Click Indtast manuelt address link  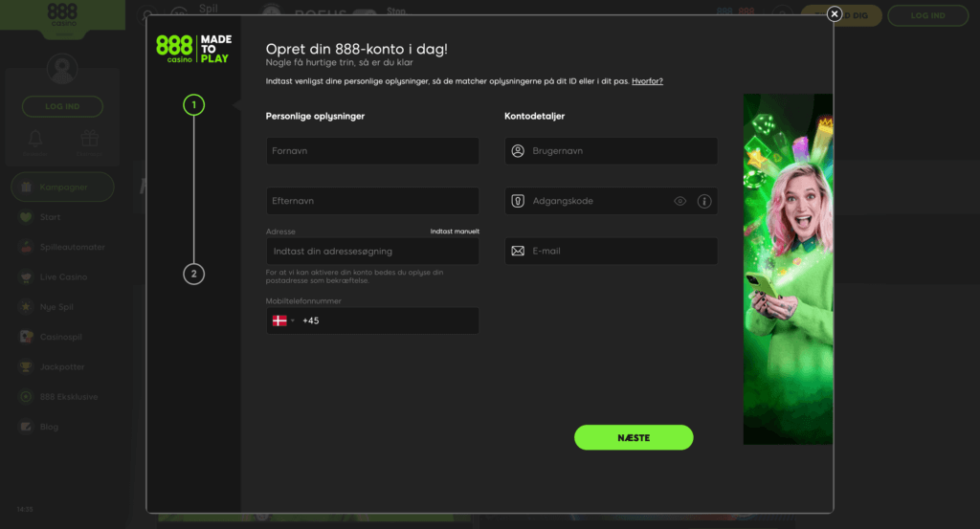pyautogui.click(x=455, y=231)
